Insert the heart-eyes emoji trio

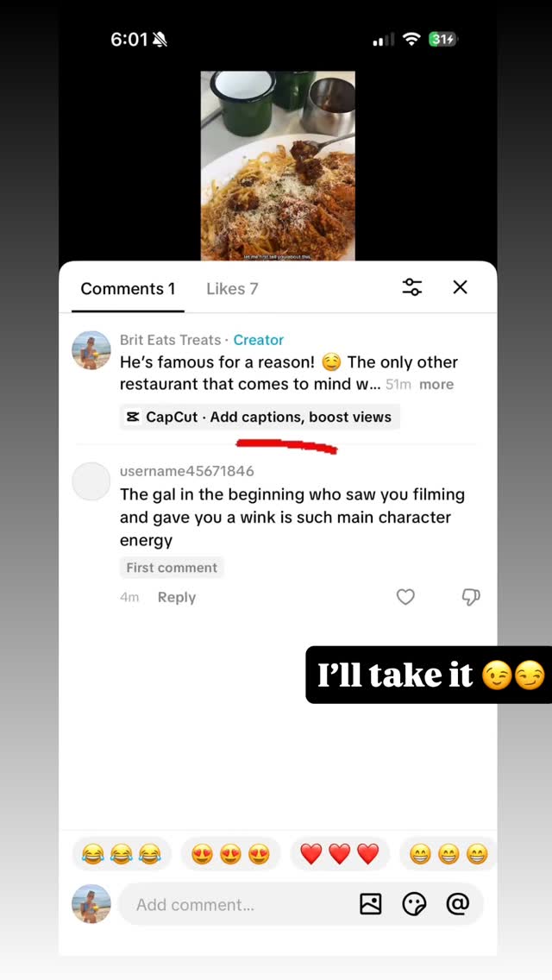pos(230,854)
